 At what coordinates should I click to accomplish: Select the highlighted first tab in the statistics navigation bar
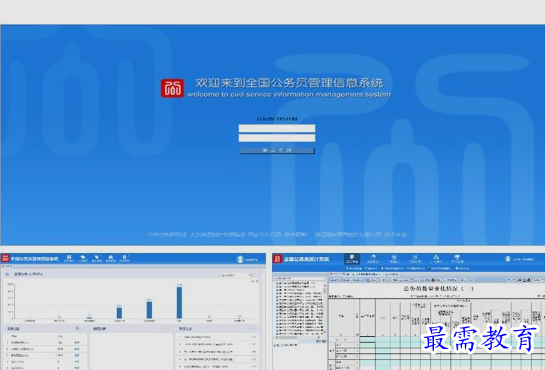[352, 259]
